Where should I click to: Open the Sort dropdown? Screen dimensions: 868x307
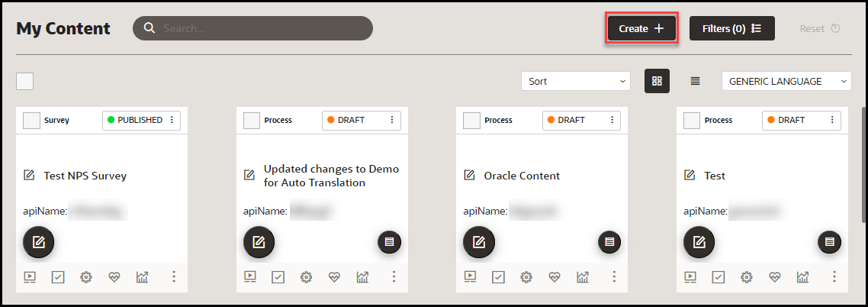(x=575, y=81)
